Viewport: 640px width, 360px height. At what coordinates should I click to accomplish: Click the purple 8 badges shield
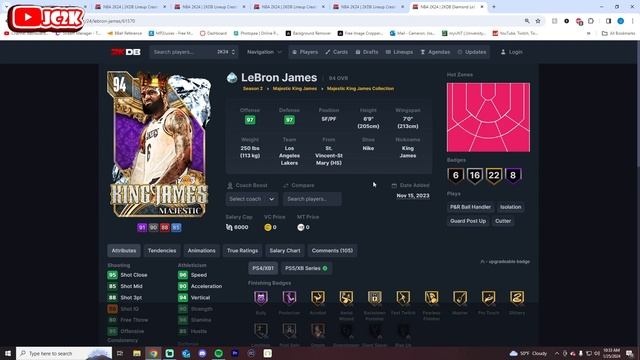point(513,176)
